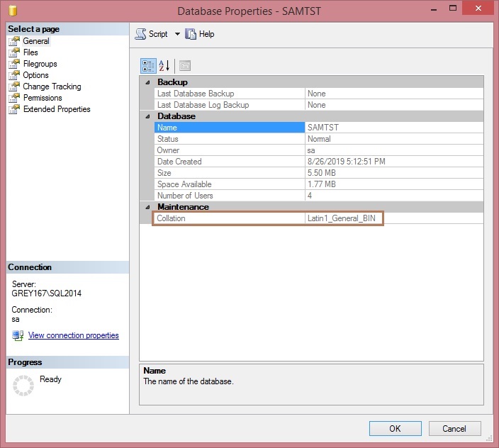Click View connection properties link
The image size is (499, 448).
click(73, 335)
